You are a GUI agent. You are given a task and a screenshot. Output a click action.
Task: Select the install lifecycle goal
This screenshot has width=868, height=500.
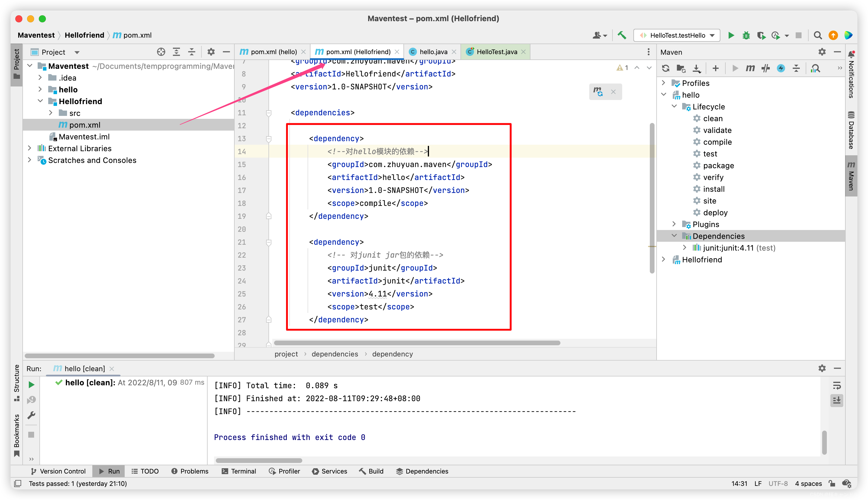[714, 189]
